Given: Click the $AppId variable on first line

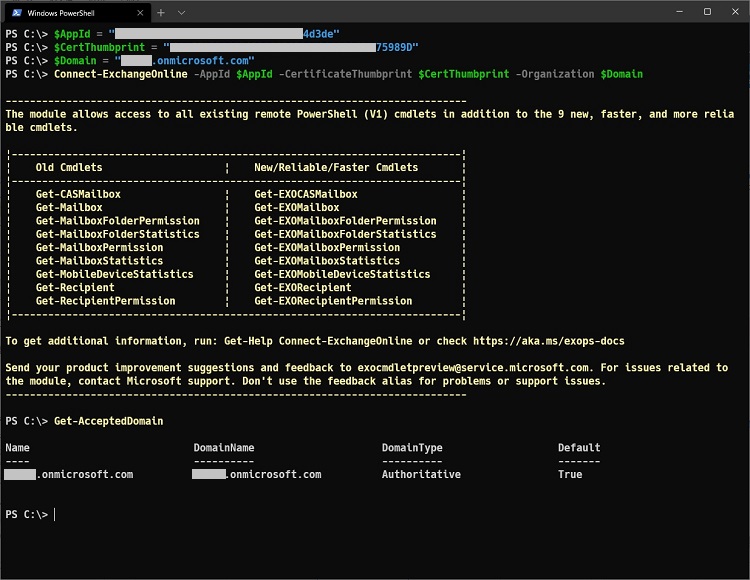Looking at the screenshot, I should click(x=72, y=34).
